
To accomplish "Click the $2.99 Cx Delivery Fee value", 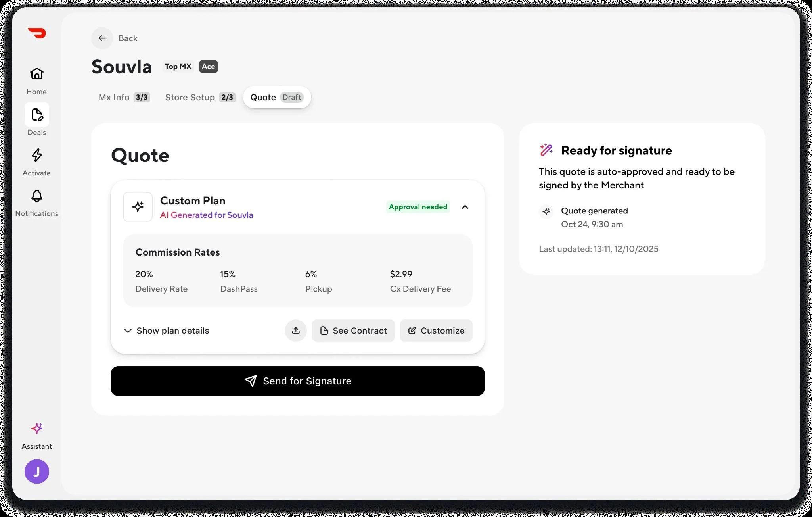I will tap(401, 274).
